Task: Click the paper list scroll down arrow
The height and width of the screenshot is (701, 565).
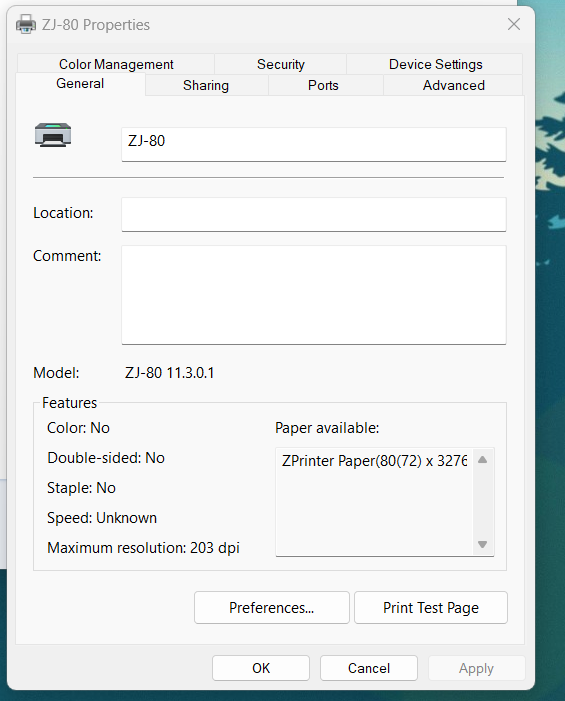Action: [x=482, y=544]
